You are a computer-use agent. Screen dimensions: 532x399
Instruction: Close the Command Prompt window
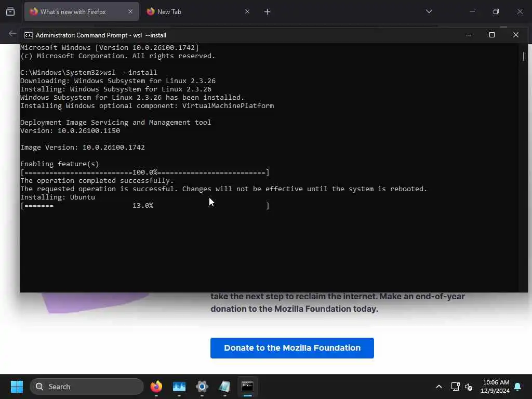click(x=516, y=35)
